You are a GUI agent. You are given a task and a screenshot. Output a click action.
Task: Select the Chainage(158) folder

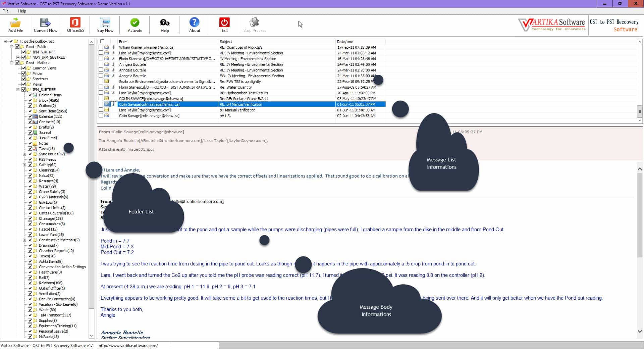(51, 218)
